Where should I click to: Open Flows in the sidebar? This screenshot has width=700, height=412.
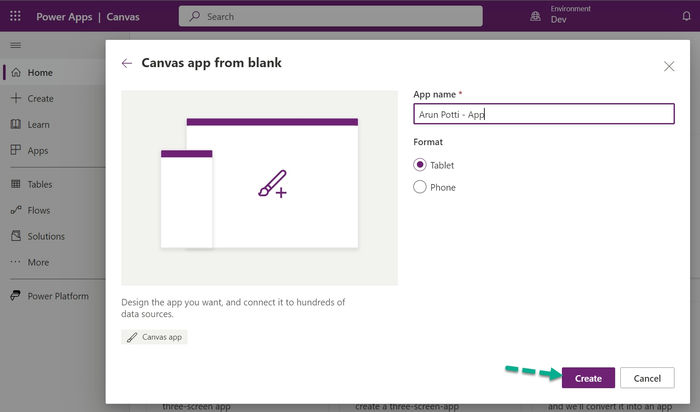coord(54,210)
